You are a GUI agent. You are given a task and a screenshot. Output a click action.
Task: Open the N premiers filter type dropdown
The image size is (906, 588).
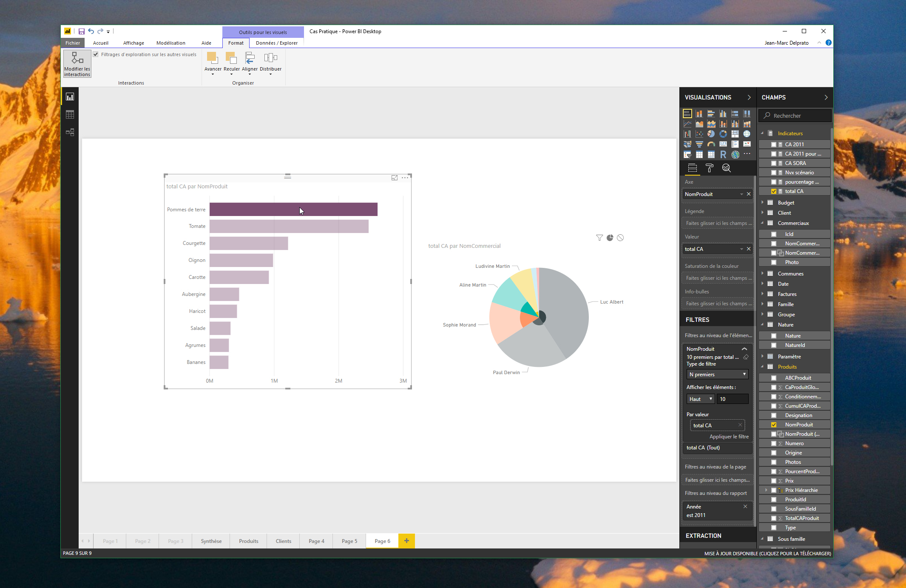pyautogui.click(x=717, y=375)
